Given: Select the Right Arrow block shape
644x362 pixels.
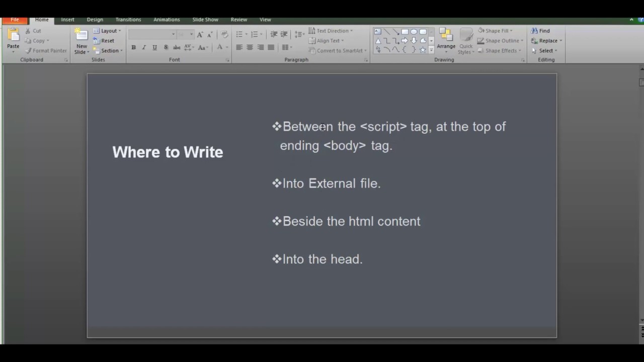Looking at the screenshot, I should pyautogui.click(x=405, y=41).
